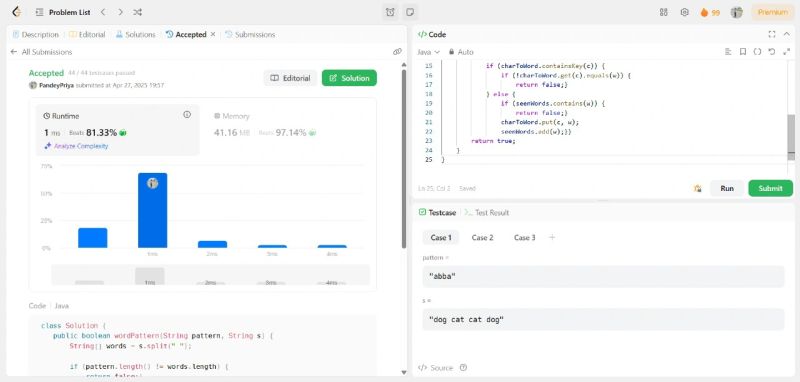
Task: Click the pattern input field
Action: (603, 276)
